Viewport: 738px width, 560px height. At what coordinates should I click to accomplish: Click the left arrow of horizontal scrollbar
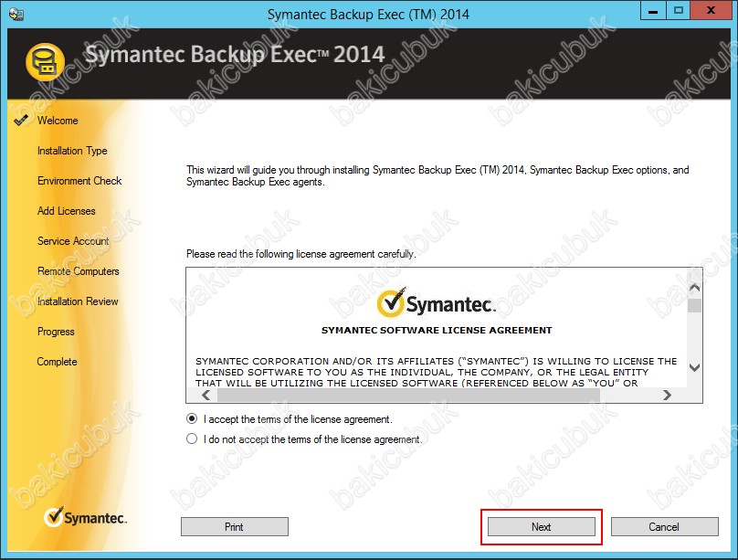[206, 396]
